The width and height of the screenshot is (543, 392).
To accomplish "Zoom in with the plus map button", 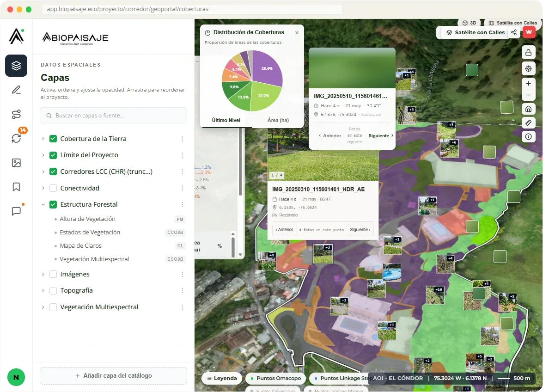I will click(529, 84).
